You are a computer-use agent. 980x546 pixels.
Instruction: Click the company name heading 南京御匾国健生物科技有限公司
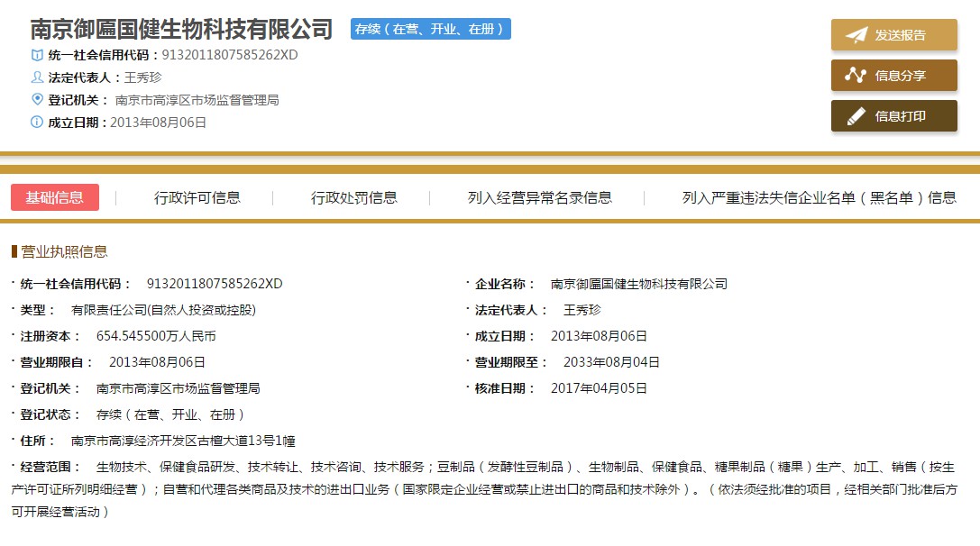[x=182, y=30]
